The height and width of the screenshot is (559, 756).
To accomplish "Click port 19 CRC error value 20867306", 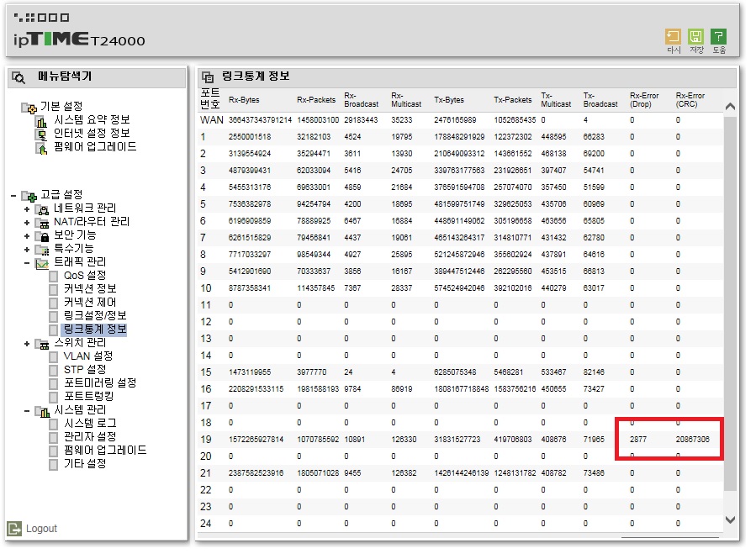I will point(692,440).
